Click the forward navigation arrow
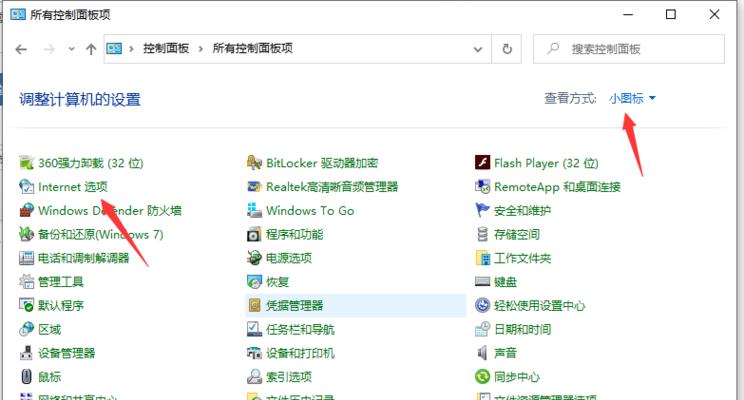 pos(49,49)
